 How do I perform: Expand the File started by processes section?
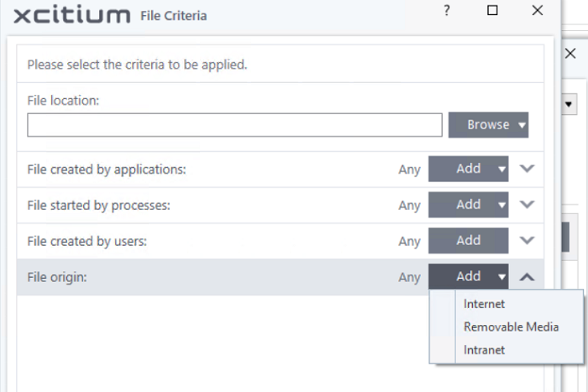527,204
